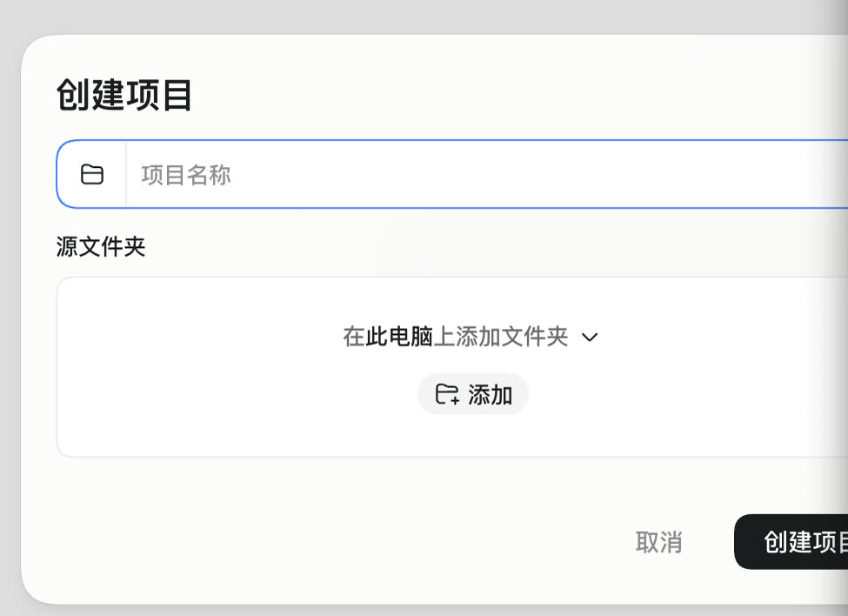Image resolution: width=848 pixels, height=616 pixels.
Task: Click the folder icon beside project name field
Action: click(x=92, y=174)
